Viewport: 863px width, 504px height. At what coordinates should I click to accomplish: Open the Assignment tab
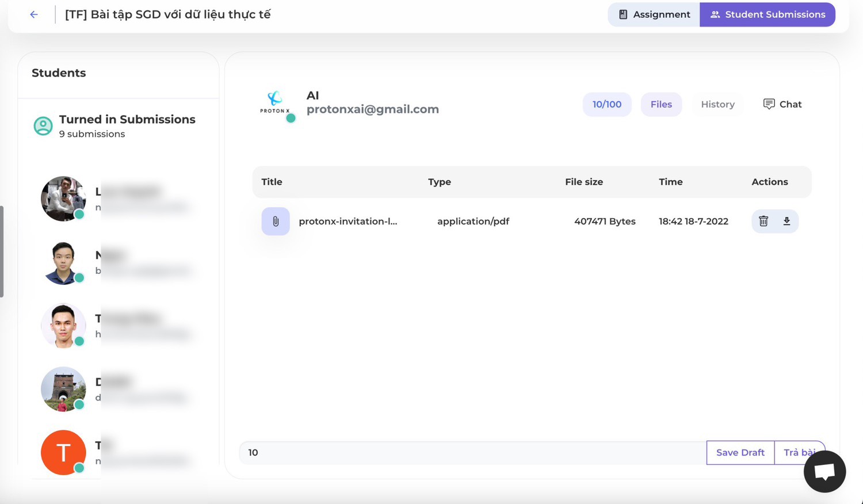click(x=654, y=14)
